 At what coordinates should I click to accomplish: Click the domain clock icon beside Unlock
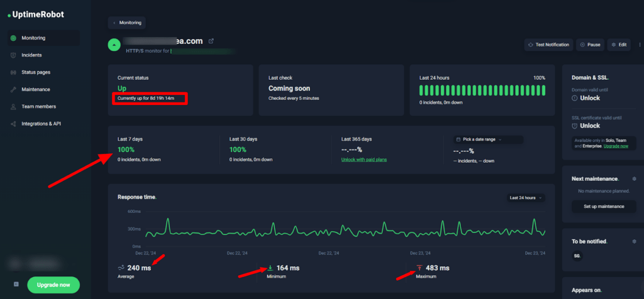point(575,99)
